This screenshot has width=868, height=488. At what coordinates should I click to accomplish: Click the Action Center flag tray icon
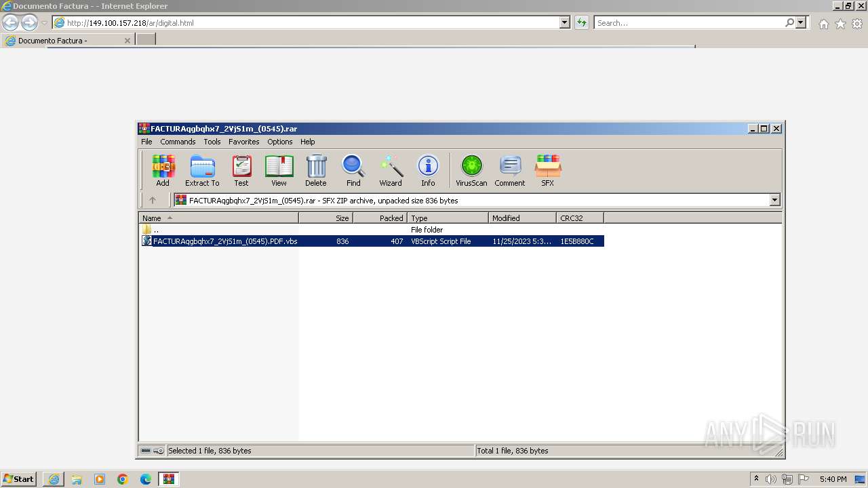pos(804,479)
